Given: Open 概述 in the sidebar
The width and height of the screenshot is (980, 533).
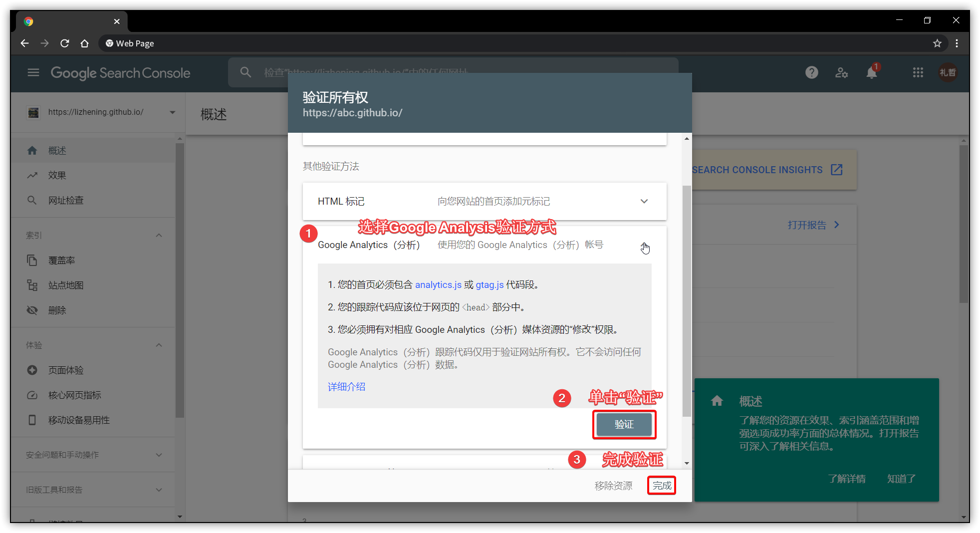Looking at the screenshot, I should point(93,150).
